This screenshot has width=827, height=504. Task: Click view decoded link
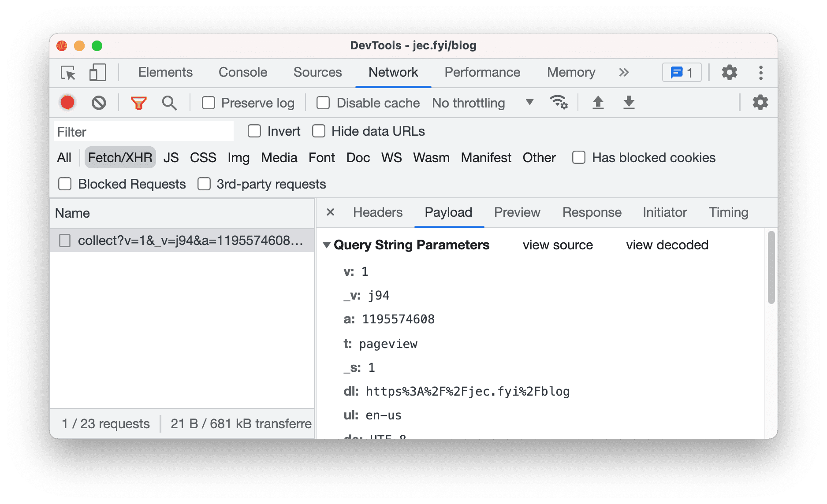click(667, 245)
